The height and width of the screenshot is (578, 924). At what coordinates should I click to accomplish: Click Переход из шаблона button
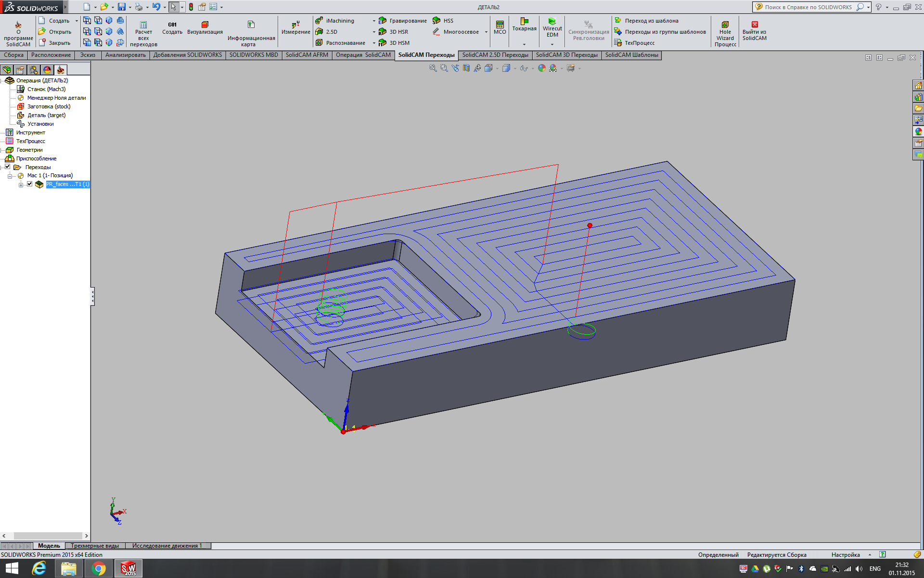pos(651,21)
